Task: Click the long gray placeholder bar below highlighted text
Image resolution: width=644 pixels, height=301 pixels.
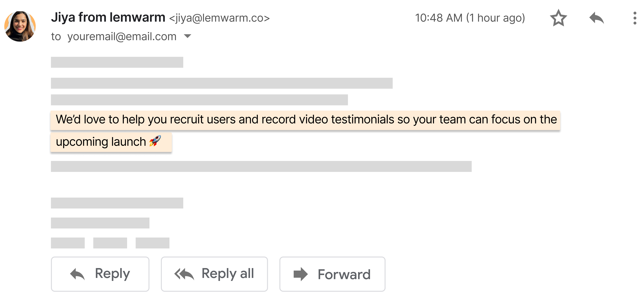Action: (x=261, y=166)
